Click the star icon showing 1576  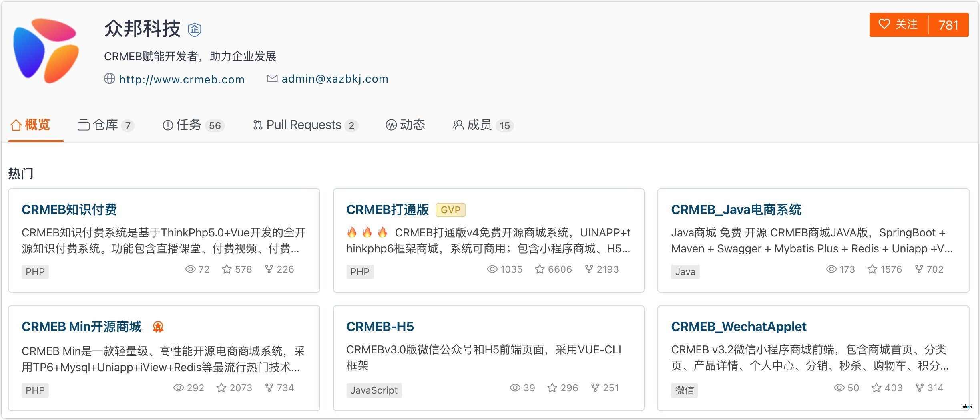(x=872, y=269)
